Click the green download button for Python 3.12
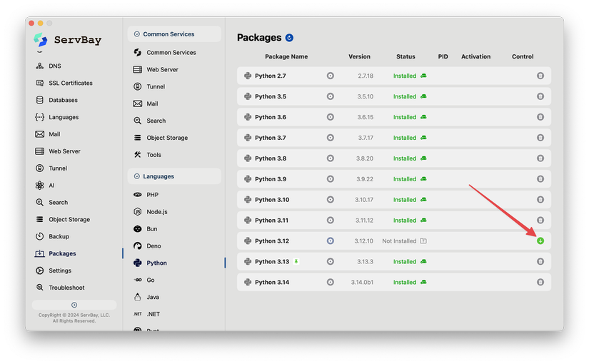 (540, 241)
